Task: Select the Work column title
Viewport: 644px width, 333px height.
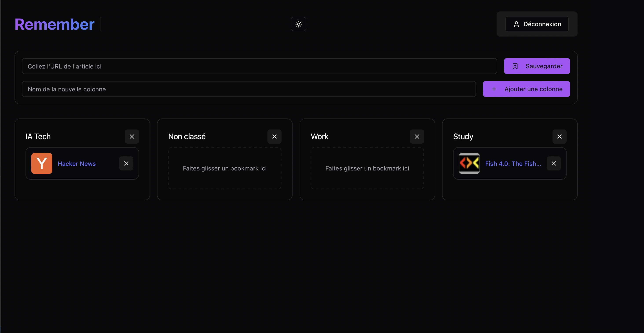Action: (x=320, y=137)
